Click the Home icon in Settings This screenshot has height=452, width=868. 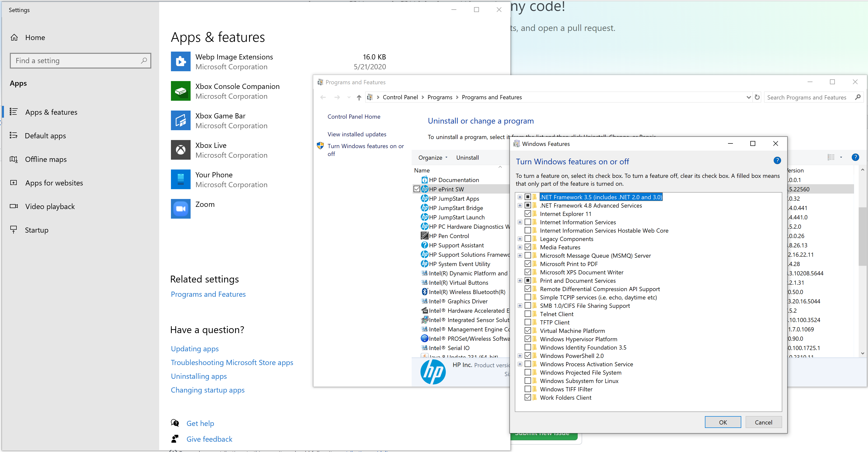[x=14, y=37]
